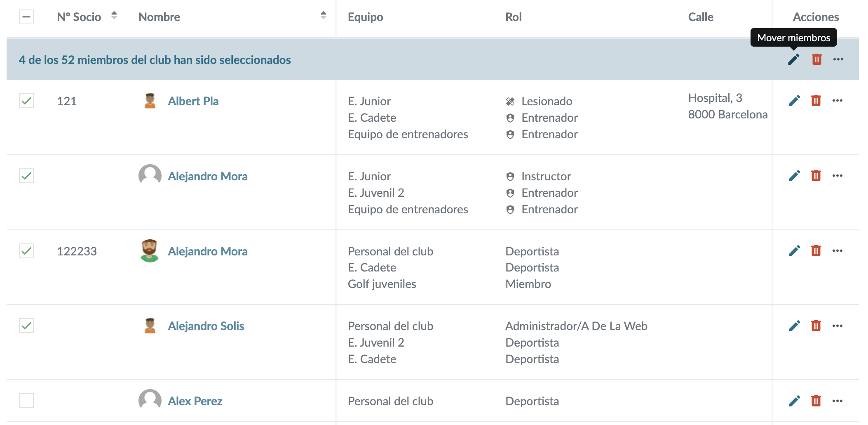
Task: Click the trash icon for Alex Perez
Action: click(816, 401)
